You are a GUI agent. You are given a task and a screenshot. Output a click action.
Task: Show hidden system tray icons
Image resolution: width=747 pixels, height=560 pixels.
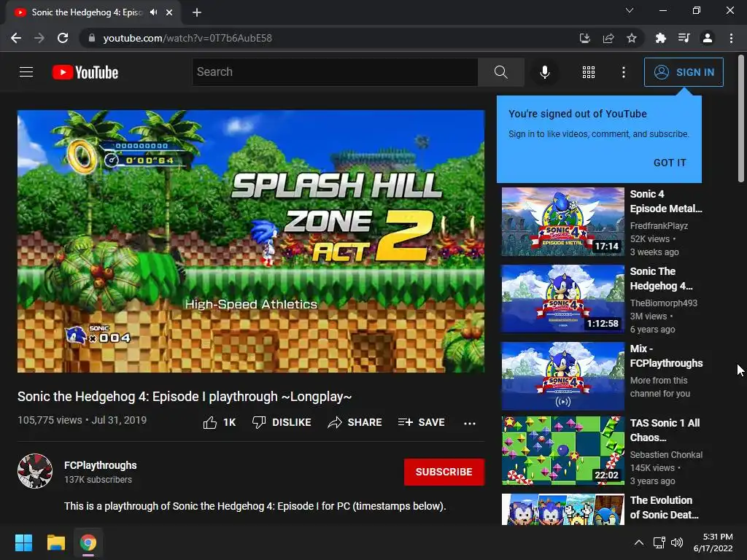click(639, 542)
